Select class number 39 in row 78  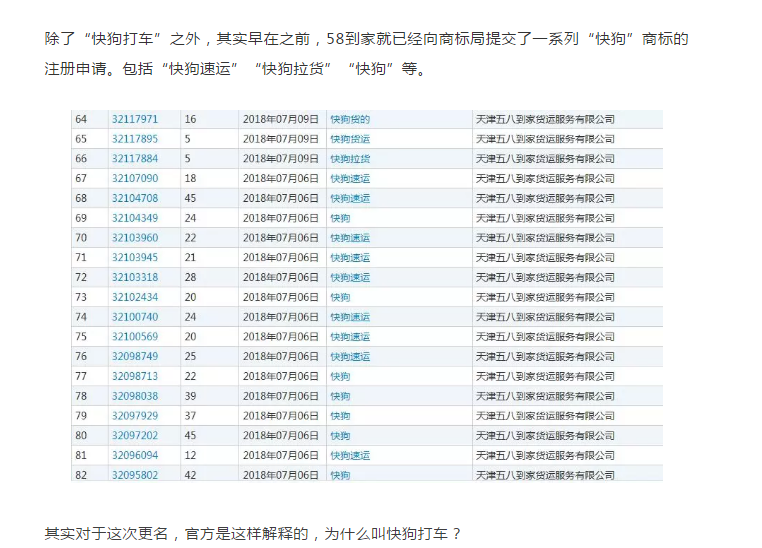point(190,396)
